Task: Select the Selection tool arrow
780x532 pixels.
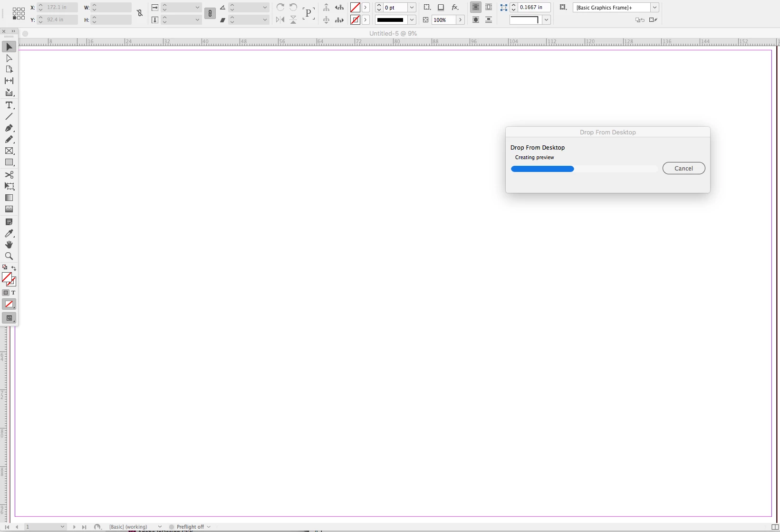Action: (9, 47)
